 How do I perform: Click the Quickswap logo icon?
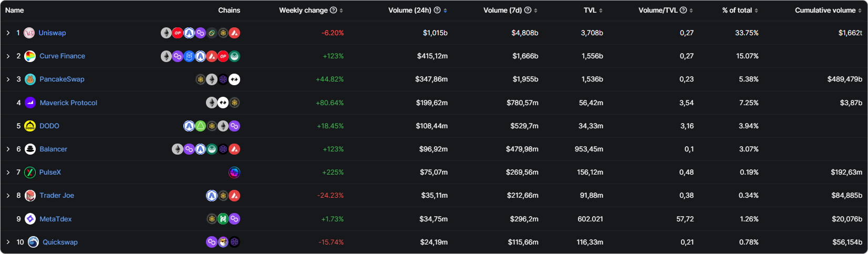tap(33, 242)
